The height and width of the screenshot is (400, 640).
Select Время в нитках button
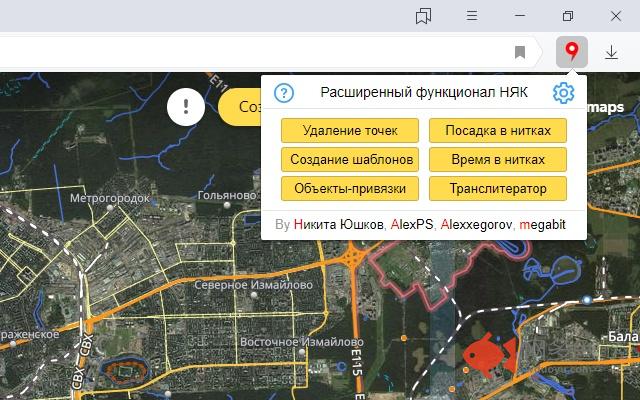[498, 160]
